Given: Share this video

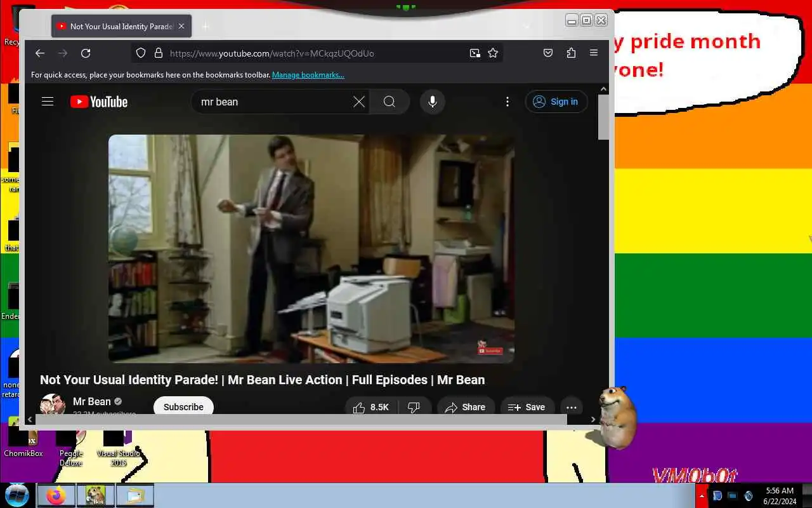Looking at the screenshot, I should coord(465,407).
